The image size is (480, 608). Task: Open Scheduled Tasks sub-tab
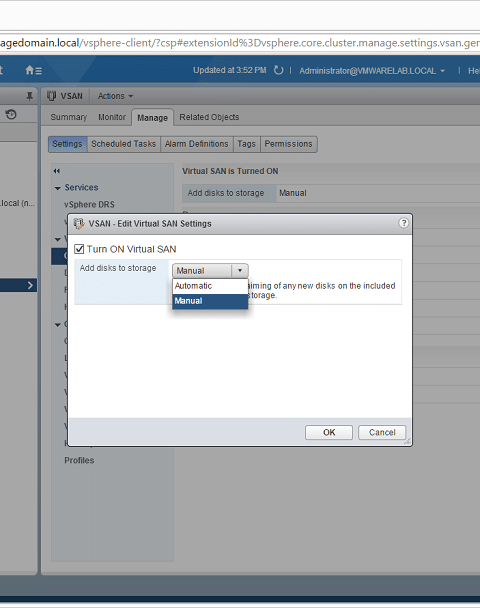(x=124, y=144)
